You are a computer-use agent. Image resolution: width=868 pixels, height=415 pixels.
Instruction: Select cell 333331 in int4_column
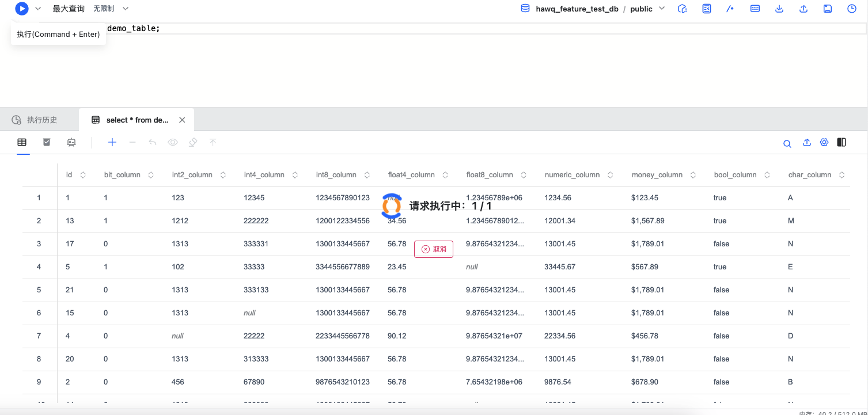pos(256,244)
